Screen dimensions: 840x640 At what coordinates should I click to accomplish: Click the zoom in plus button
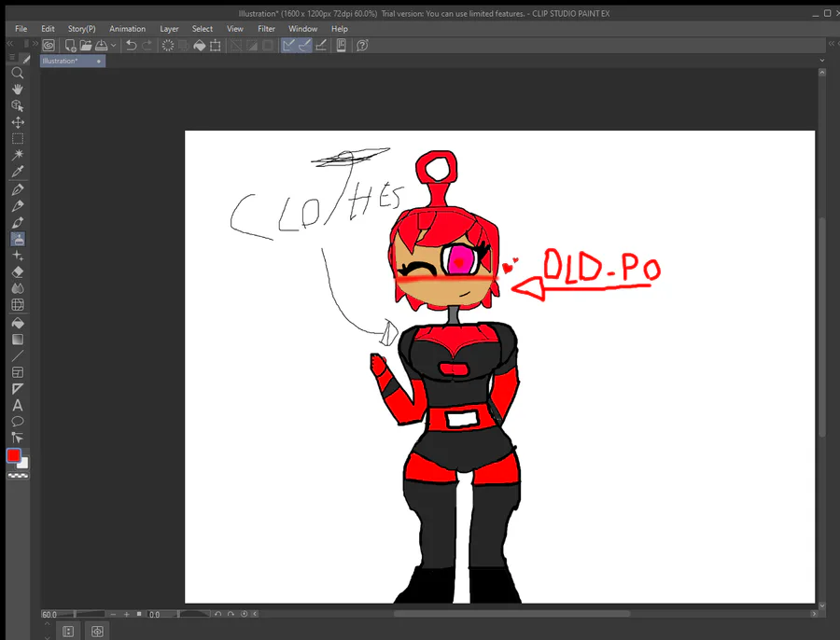point(126,614)
